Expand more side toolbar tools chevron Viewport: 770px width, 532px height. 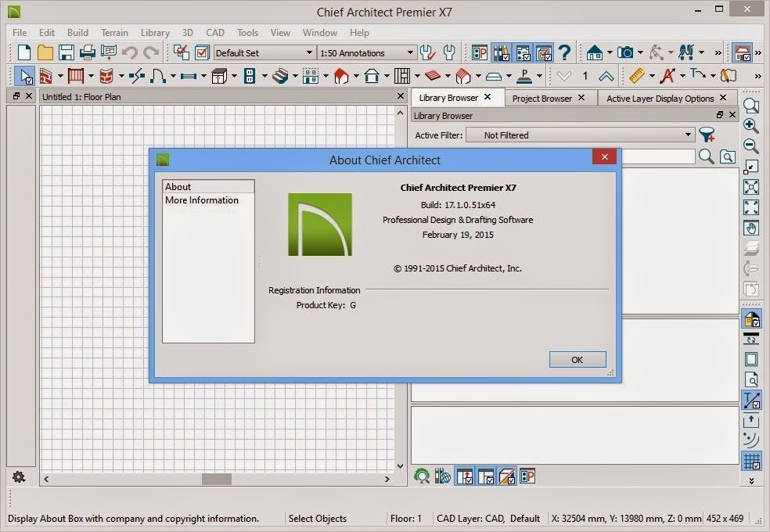pos(751,481)
